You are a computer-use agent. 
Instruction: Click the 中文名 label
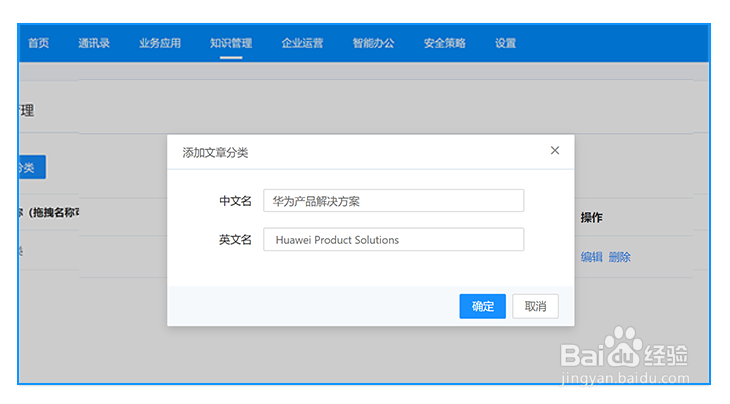click(x=235, y=201)
